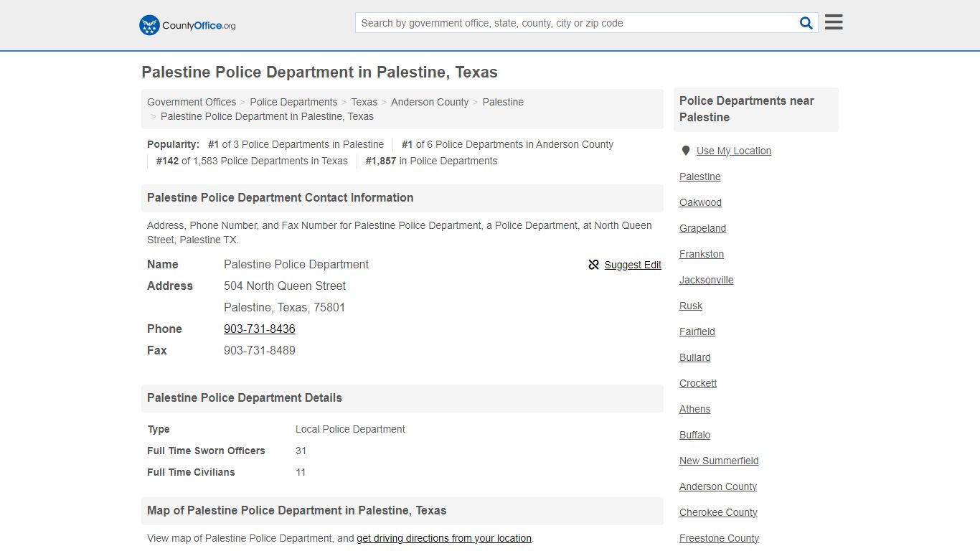The height and width of the screenshot is (551, 980).
Task: Click the final breadcrumb Palestine Police Department in Palestine, Texas
Action: pos(267,116)
